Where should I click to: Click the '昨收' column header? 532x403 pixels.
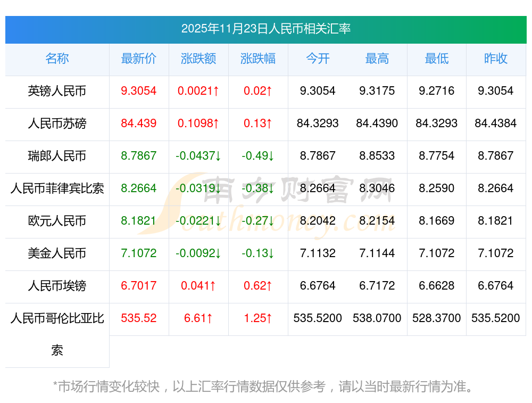click(496, 59)
